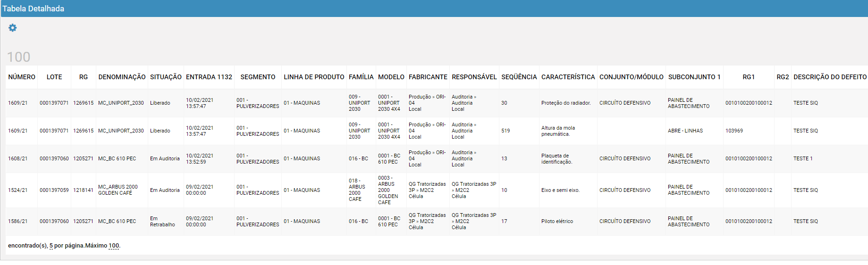The image size is (868, 265).
Task: Click RG value '1218141'
Action: click(83, 190)
